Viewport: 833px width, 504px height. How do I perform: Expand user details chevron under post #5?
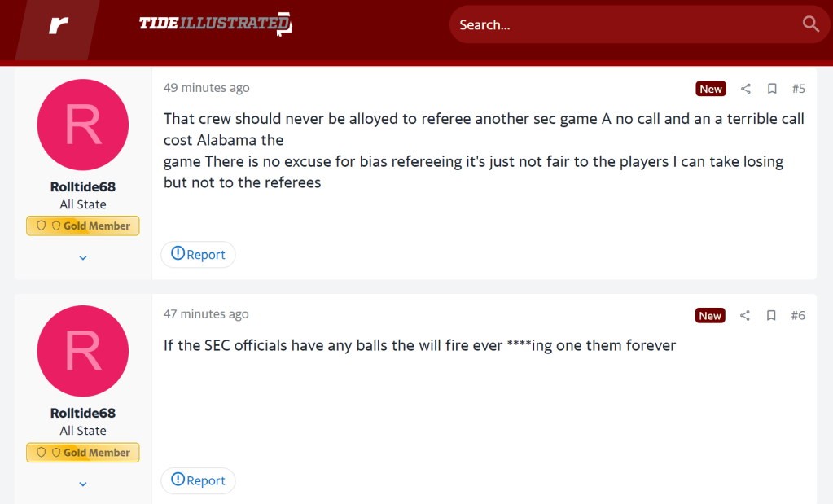pos(83,257)
